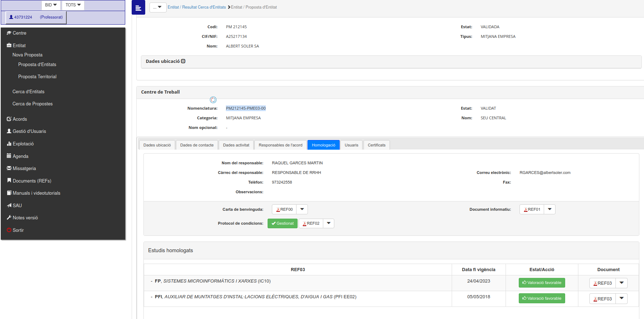
Task: Click the Explotació bar chart icon
Action: pyautogui.click(x=9, y=144)
